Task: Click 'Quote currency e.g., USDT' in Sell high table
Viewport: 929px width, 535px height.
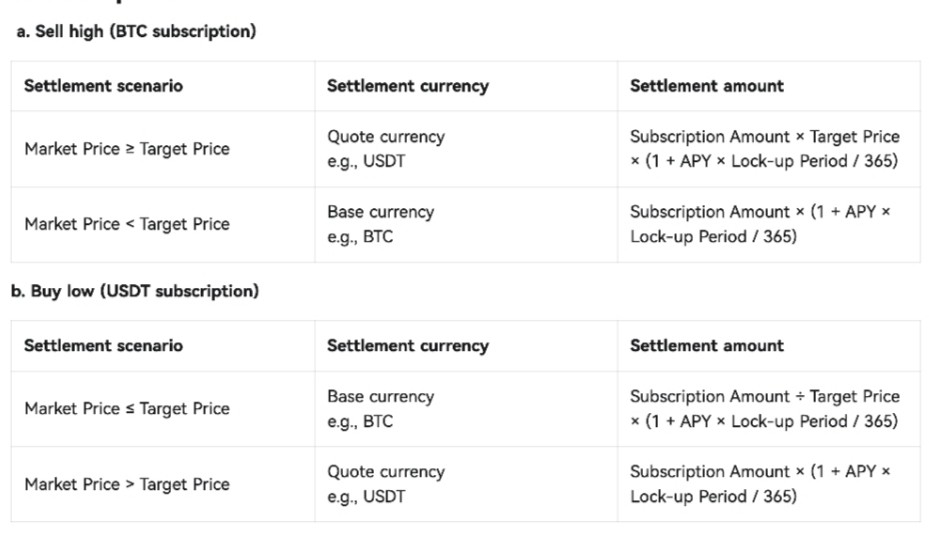Action: 385,149
